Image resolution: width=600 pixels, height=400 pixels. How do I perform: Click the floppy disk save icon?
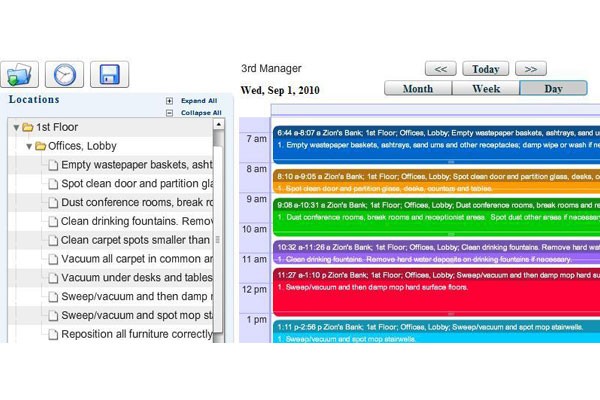109,75
